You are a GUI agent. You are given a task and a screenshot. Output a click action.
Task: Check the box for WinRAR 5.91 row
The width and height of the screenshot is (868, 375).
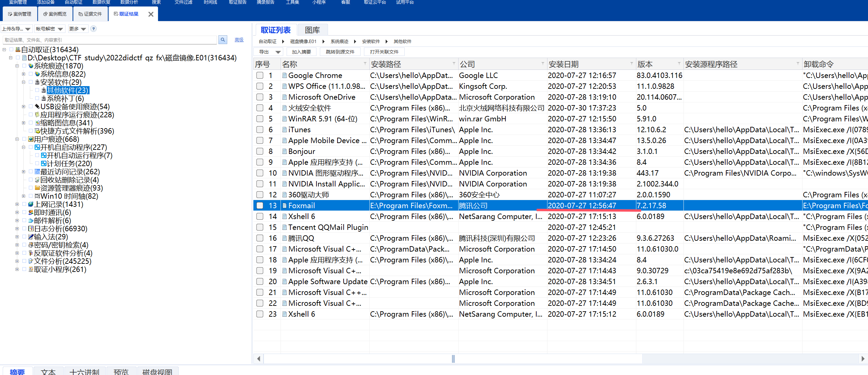(x=260, y=119)
